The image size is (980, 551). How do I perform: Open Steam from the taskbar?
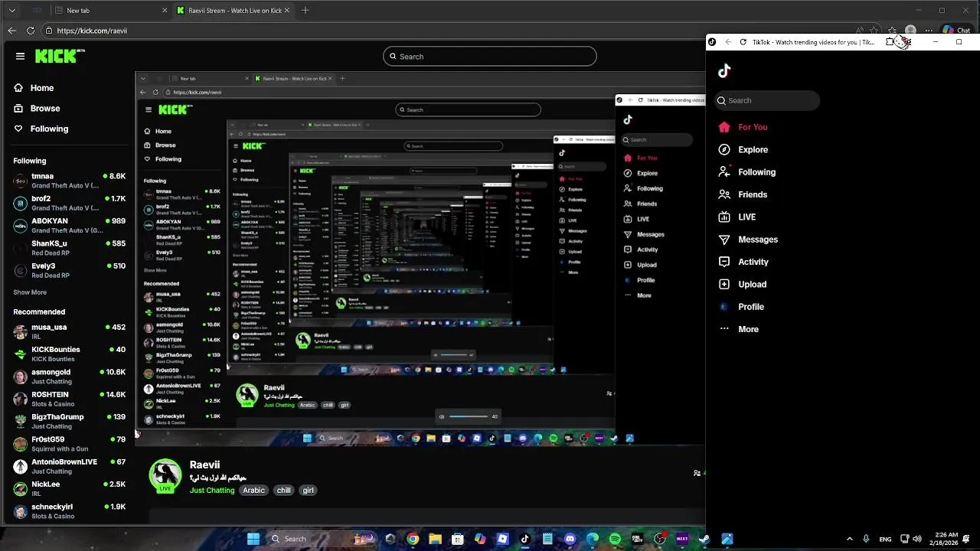pos(704,539)
